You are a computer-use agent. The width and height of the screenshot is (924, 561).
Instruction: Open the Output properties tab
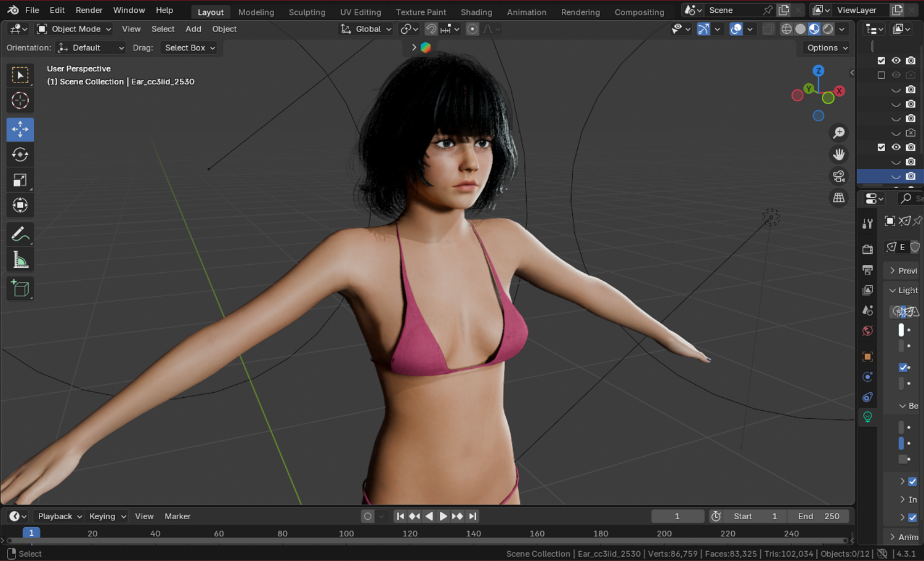coord(867,270)
